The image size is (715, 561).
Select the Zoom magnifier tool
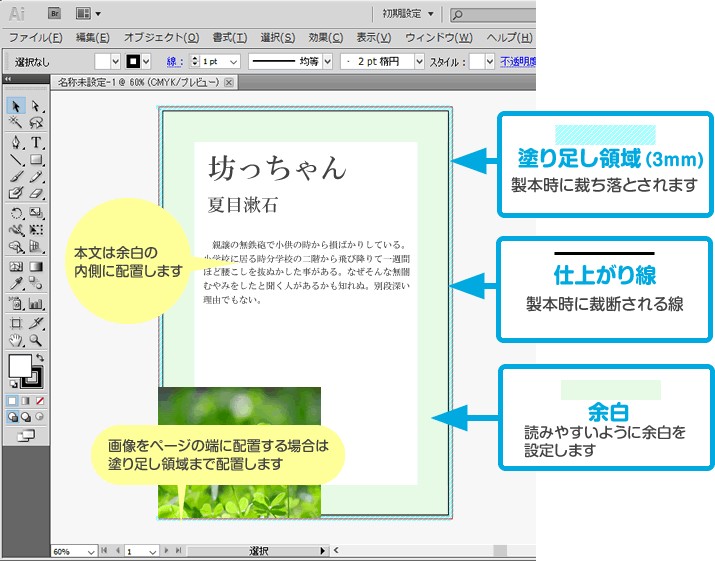click(x=36, y=341)
